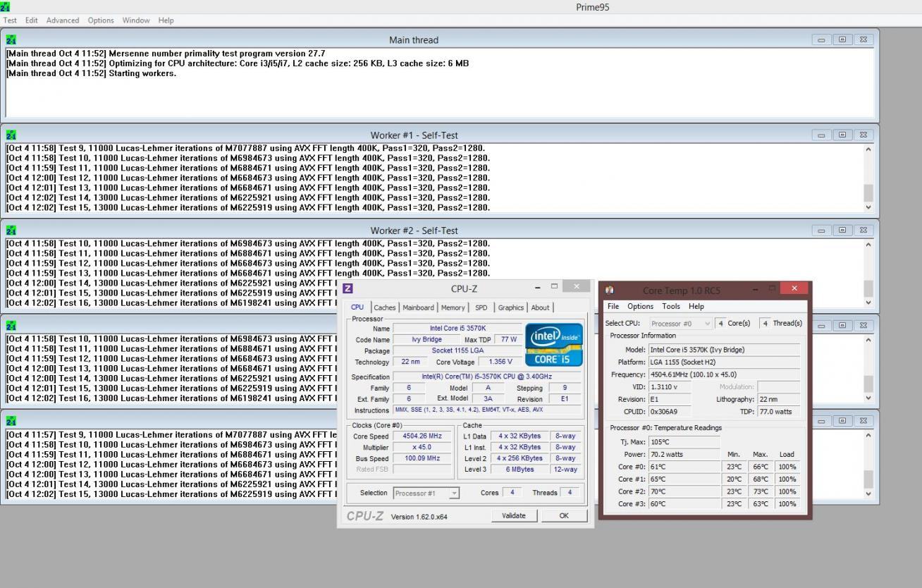922x588 pixels.
Task: Click the CPU-Z Instructions field
Action: 487,410
